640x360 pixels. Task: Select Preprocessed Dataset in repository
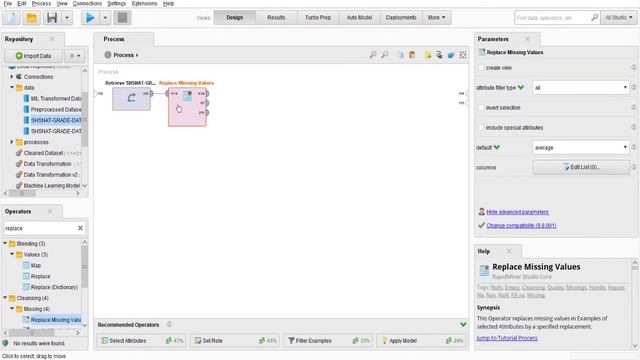click(56, 109)
